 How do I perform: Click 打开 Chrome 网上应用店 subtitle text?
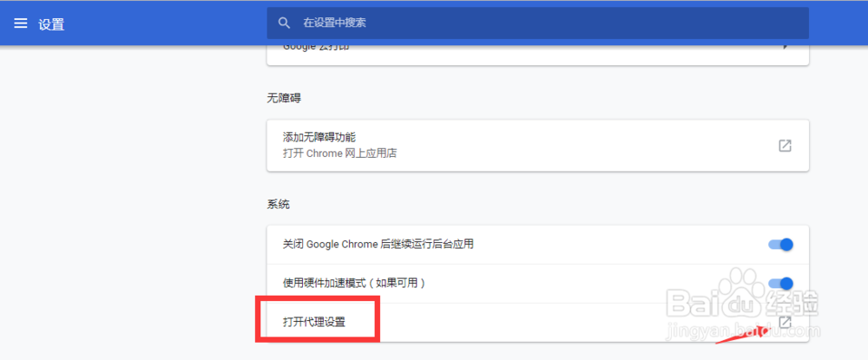tap(339, 154)
